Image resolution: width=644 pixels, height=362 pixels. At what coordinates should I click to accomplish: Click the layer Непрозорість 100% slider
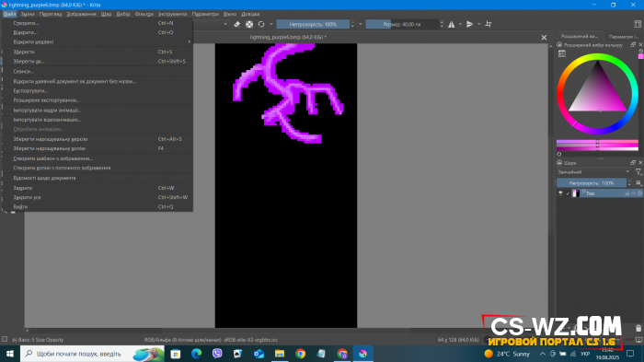tap(592, 183)
